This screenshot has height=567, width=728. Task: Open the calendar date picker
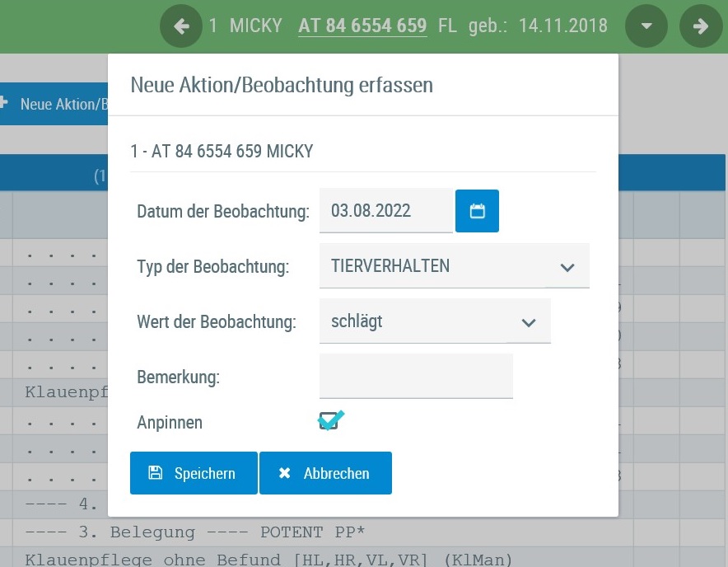coord(477,211)
